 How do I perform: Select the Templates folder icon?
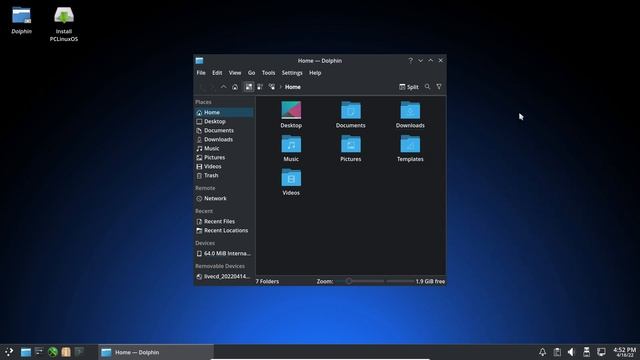410,144
